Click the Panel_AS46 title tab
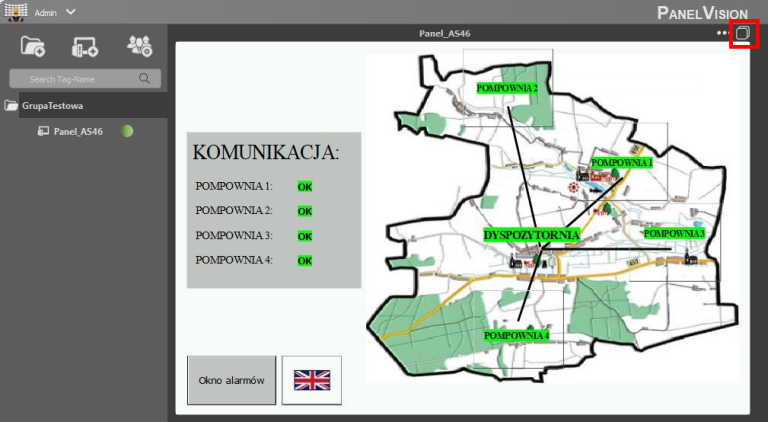This screenshot has height=422, width=768. (445, 34)
